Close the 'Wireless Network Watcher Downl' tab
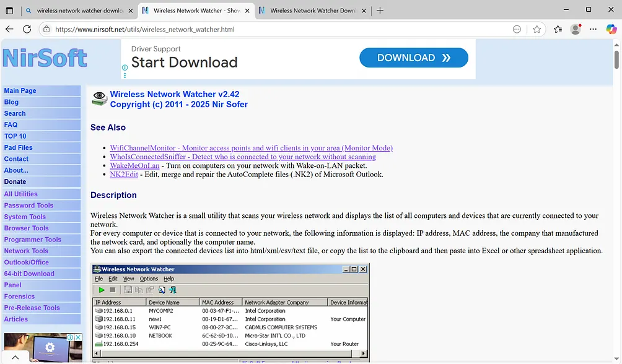This screenshot has width=622, height=364. (x=364, y=11)
